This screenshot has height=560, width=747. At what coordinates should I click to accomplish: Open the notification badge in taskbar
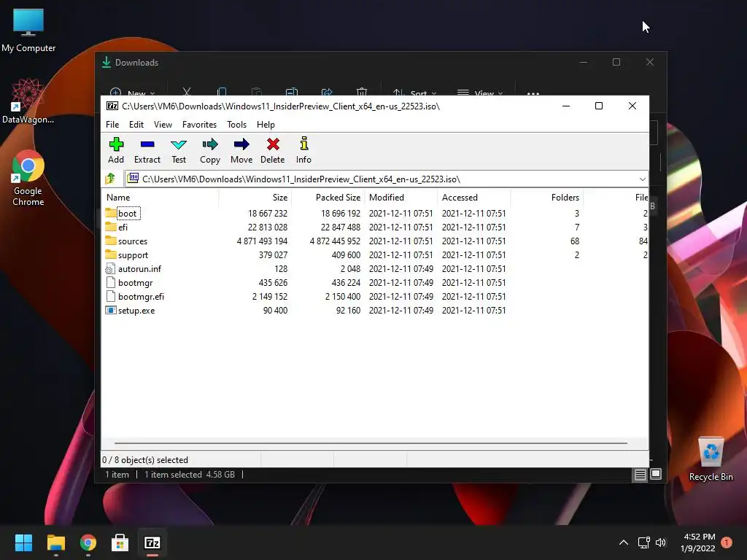point(727,542)
